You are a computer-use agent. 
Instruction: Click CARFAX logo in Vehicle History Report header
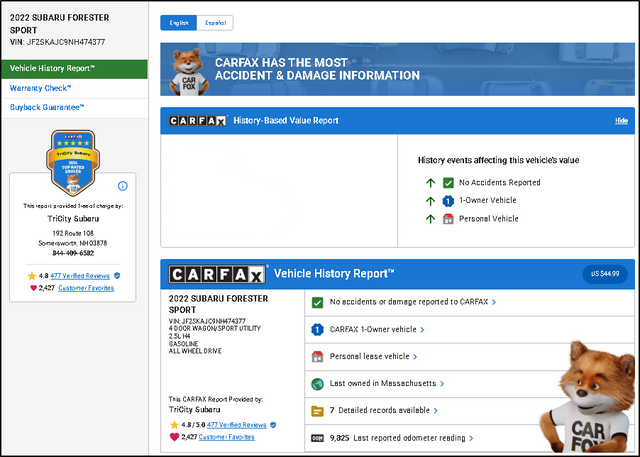217,274
